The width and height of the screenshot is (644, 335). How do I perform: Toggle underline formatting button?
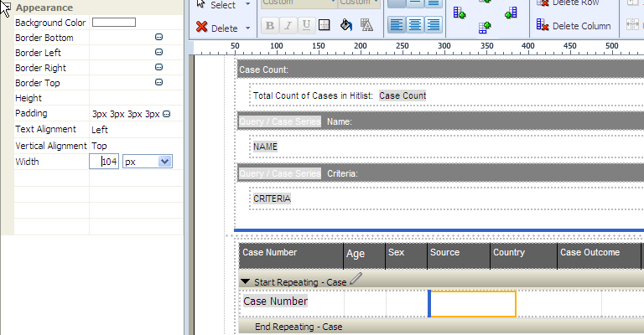point(306,25)
